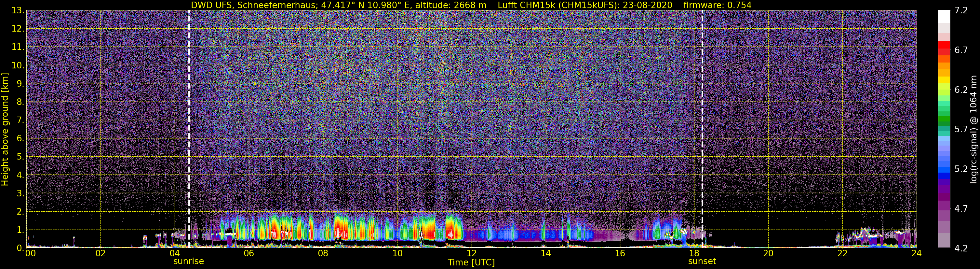
Task: Select the 12 tick on time axis
Action: pyautogui.click(x=471, y=253)
